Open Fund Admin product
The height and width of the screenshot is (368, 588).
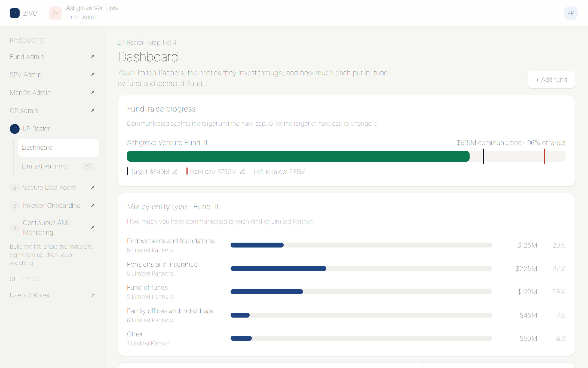coord(52,57)
